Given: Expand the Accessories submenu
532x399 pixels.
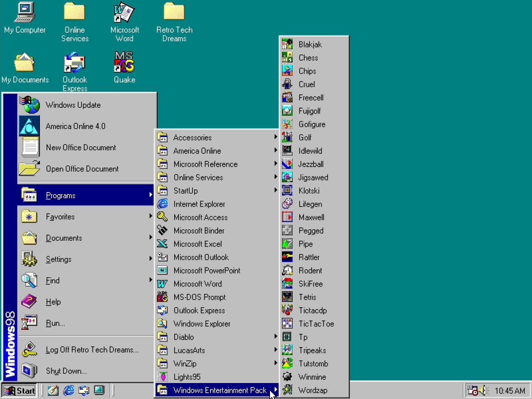Looking at the screenshot, I should pos(193,137).
